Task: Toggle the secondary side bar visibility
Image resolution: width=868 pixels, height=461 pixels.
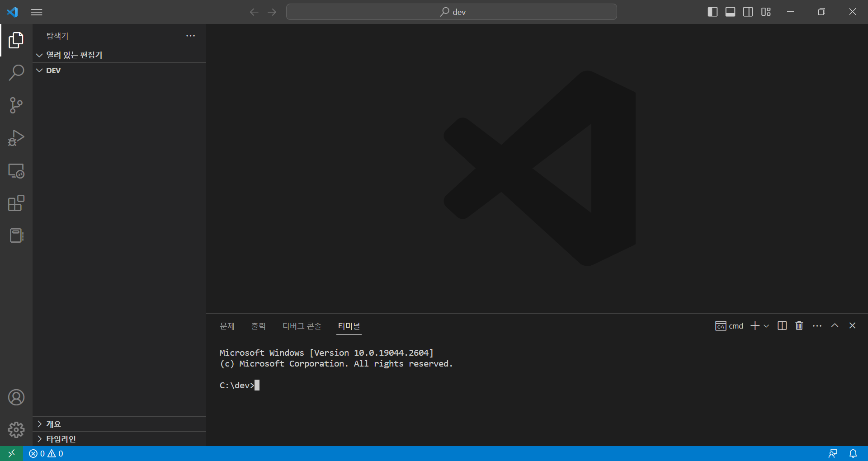Action: (x=748, y=12)
